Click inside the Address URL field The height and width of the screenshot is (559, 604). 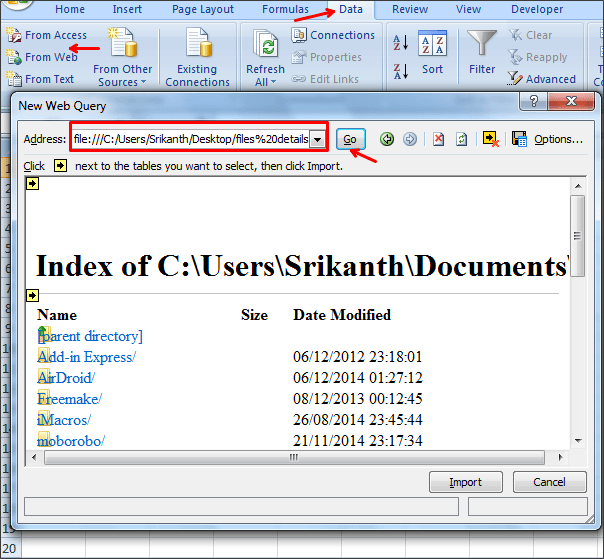191,139
